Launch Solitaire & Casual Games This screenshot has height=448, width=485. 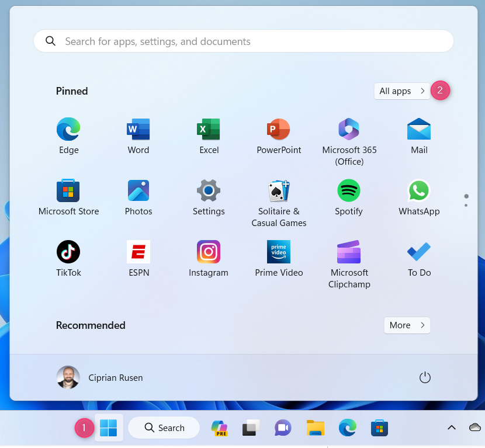tap(279, 203)
